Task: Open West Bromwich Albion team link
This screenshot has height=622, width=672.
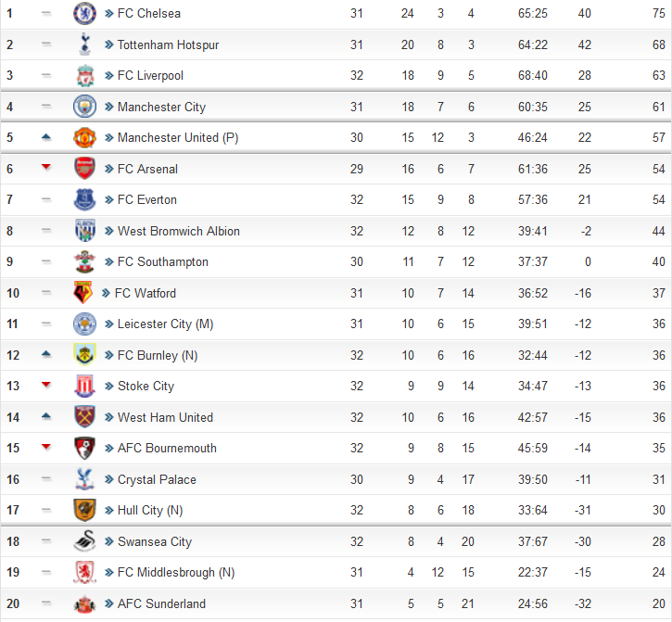Action: tap(178, 231)
